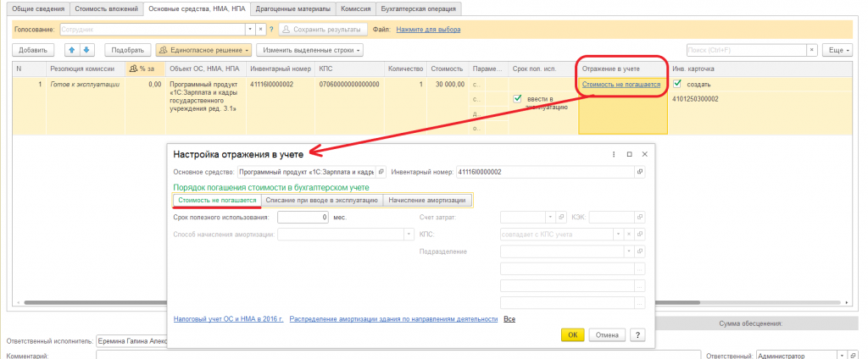Open Счет затрат item via open icon

560,217
